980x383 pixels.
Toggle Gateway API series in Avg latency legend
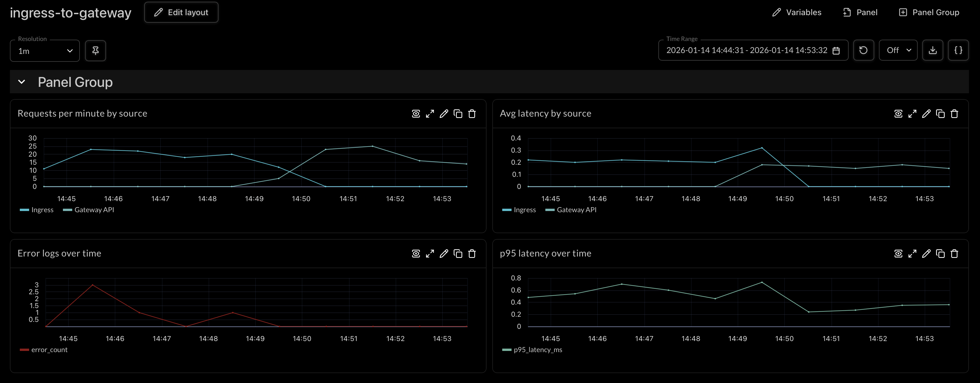(x=576, y=210)
